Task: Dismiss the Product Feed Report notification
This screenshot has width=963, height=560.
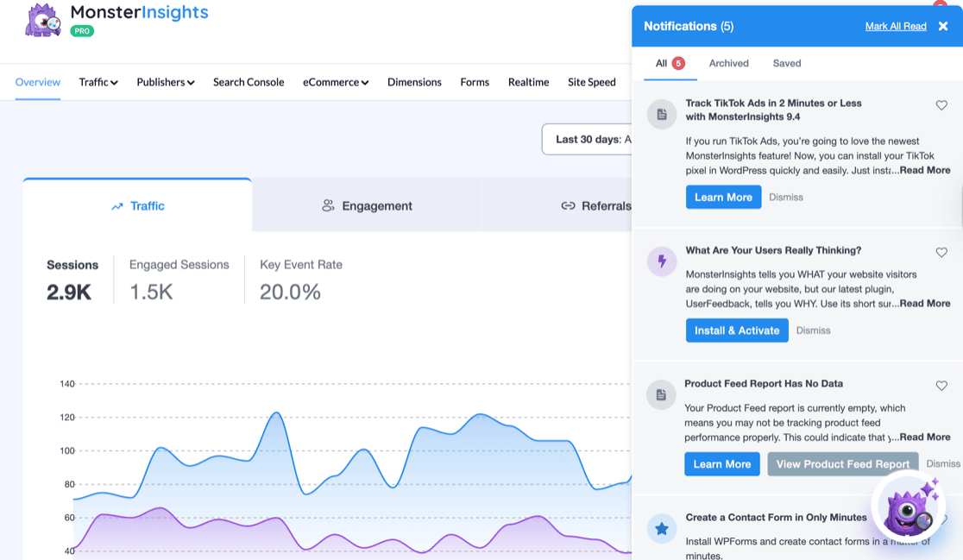Action: tap(943, 463)
